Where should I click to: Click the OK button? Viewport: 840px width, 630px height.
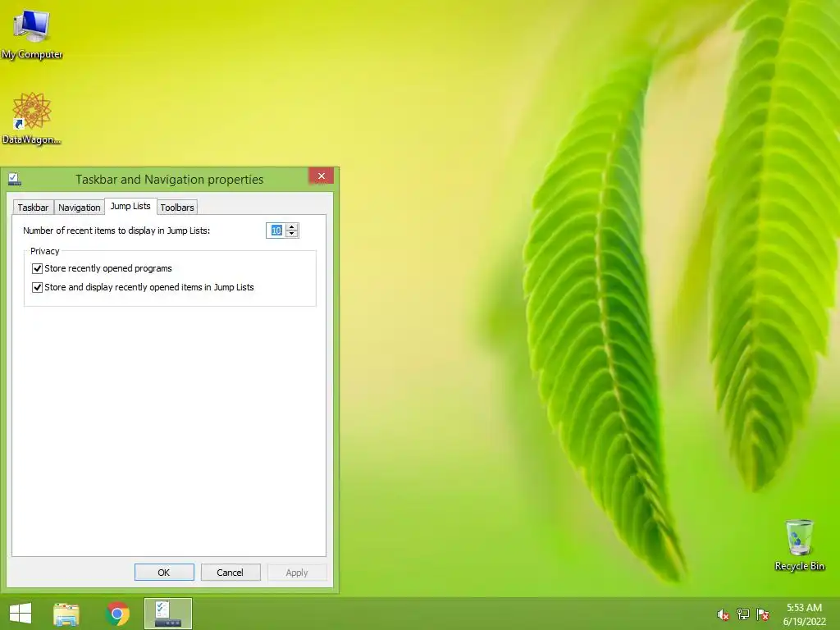click(x=164, y=572)
